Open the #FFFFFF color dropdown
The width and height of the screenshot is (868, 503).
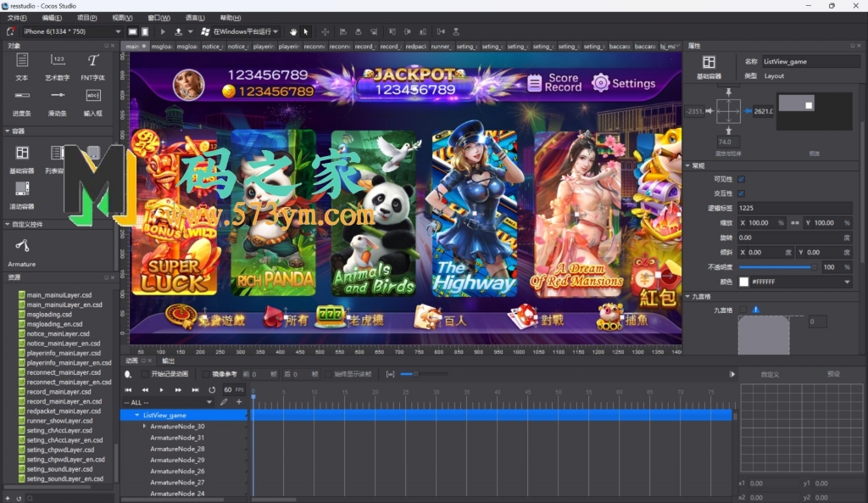[847, 282]
